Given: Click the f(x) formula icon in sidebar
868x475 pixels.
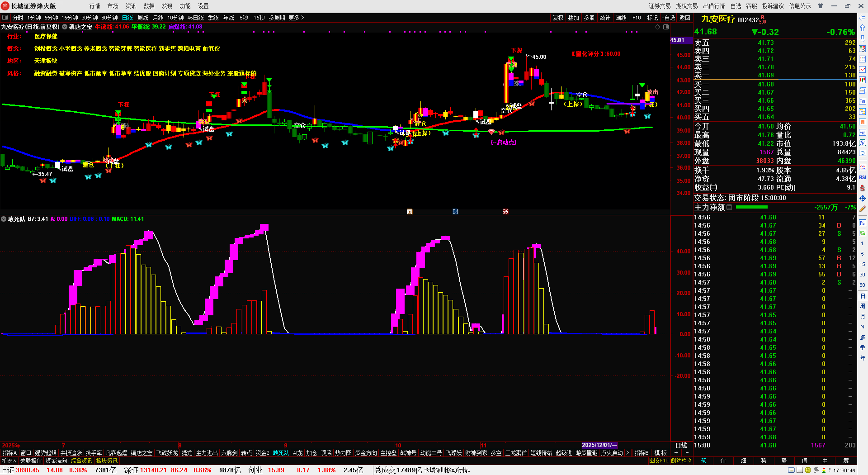Looking at the screenshot, I should (863, 143).
